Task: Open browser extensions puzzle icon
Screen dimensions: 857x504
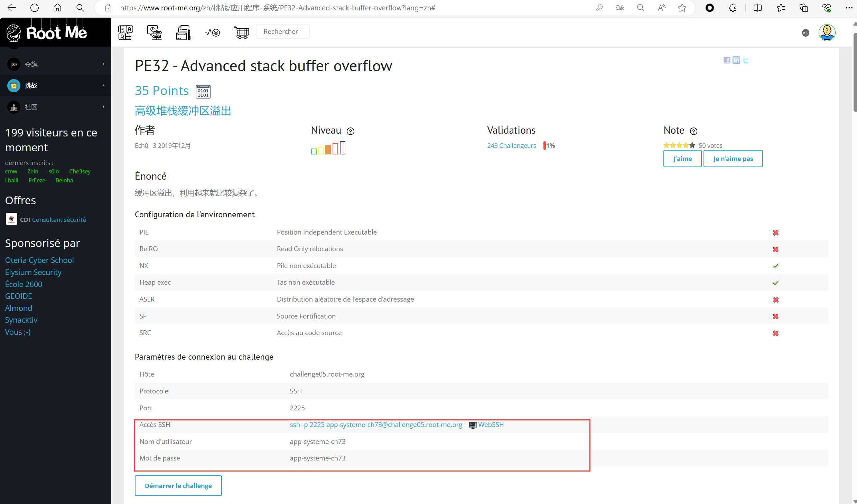Action: (733, 8)
